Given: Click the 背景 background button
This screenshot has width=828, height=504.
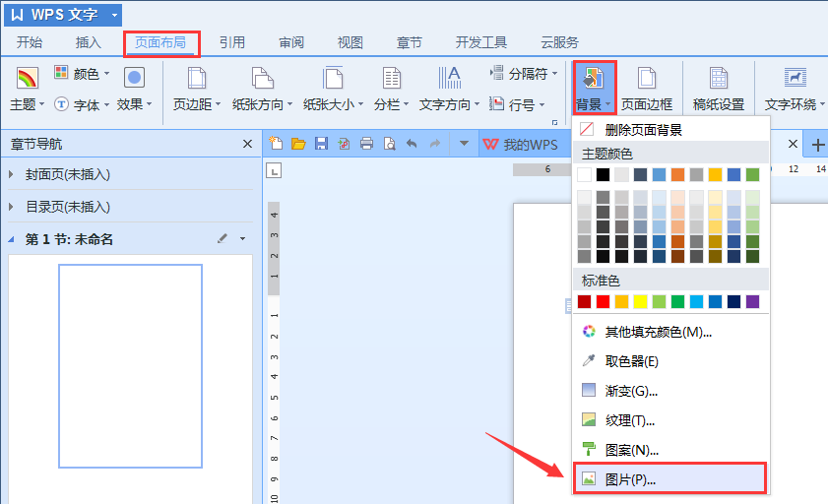Looking at the screenshot, I should [594, 89].
